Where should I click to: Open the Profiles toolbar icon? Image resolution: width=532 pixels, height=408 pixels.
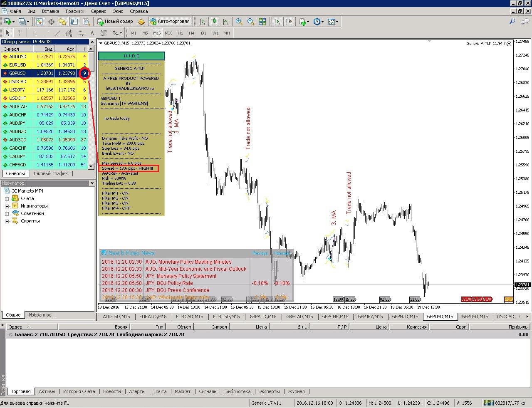24,22
